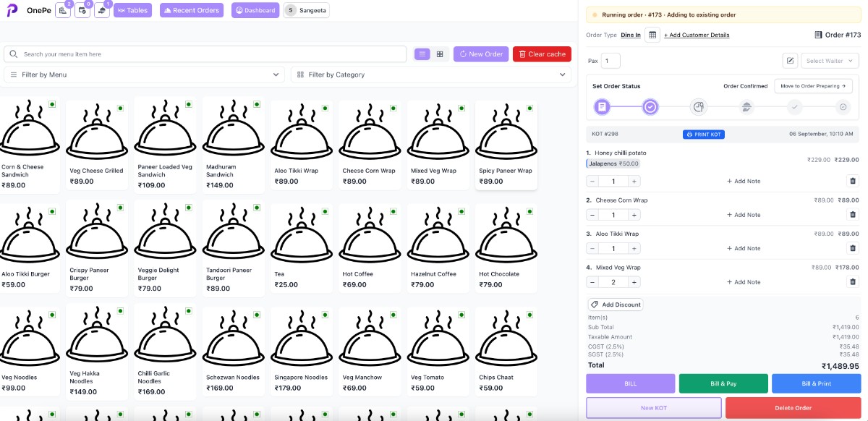Open the reservations icon with badge 0

pos(82,11)
